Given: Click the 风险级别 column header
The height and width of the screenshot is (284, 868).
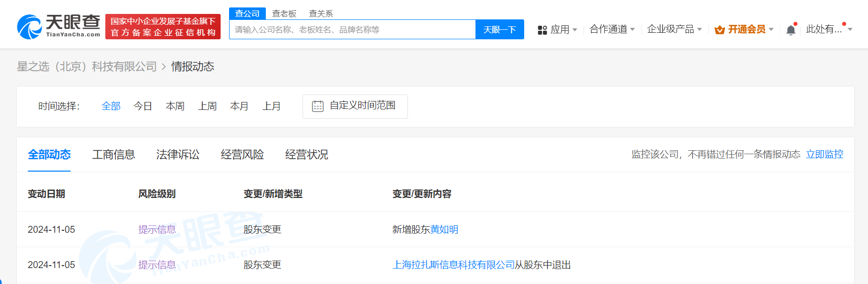Looking at the screenshot, I should point(157,194).
